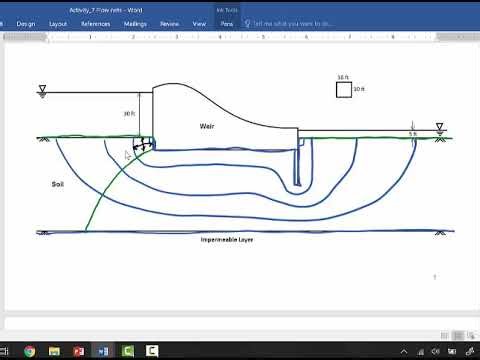The width and height of the screenshot is (480, 360).
Task: Click the battery icon in system tray
Action: 452,351
